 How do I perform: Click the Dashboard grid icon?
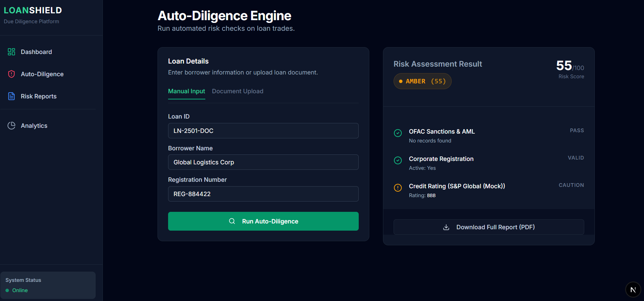[x=11, y=52]
